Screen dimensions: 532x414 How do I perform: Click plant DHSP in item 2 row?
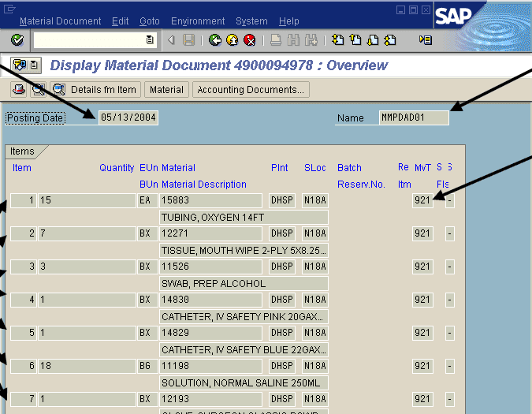pos(282,233)
